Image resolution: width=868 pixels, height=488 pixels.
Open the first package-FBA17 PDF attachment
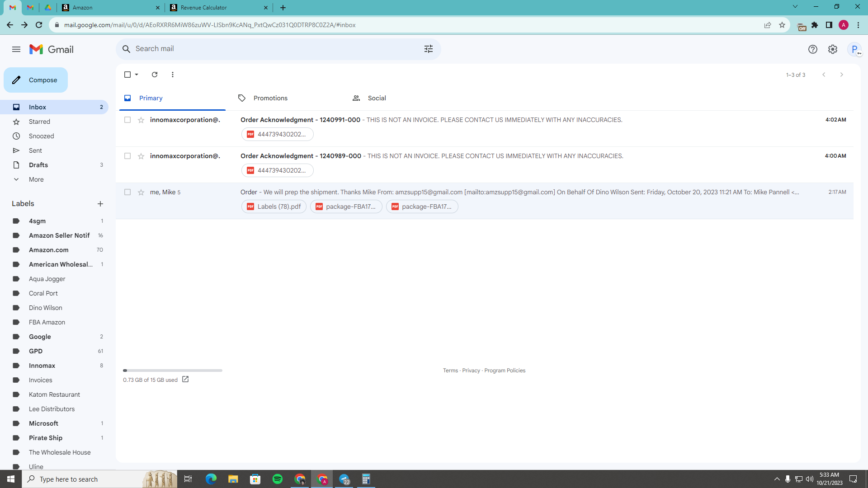coord(346,206)
